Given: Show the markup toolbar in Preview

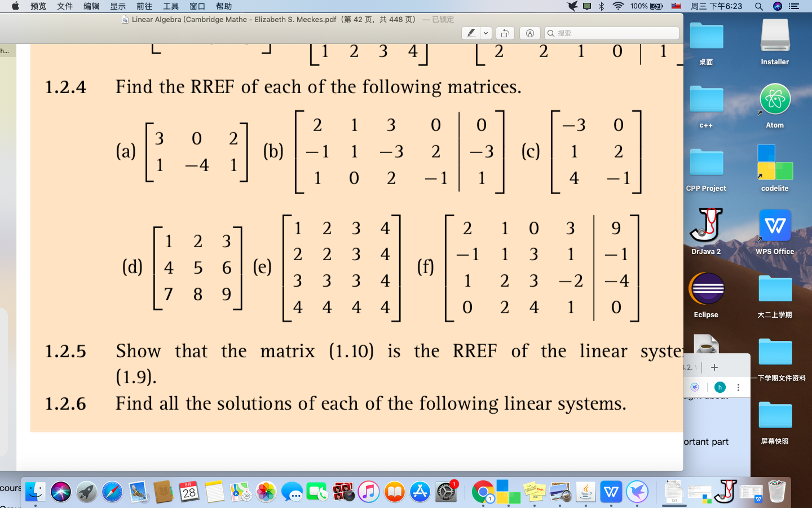Looking at the screenshot, I should pyautogui.click(x=530, y=33).
